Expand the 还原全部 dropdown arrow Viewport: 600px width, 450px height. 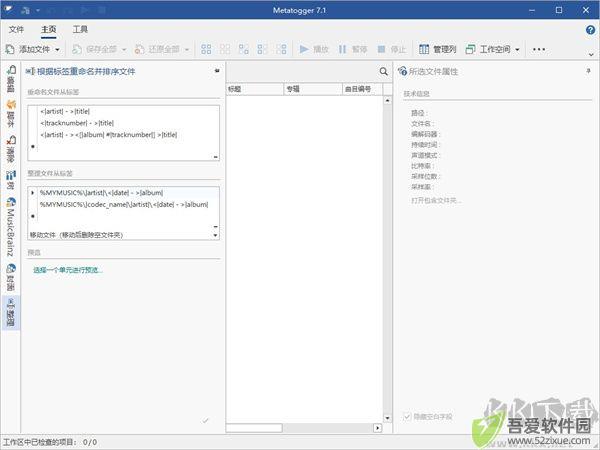point(187,50)
